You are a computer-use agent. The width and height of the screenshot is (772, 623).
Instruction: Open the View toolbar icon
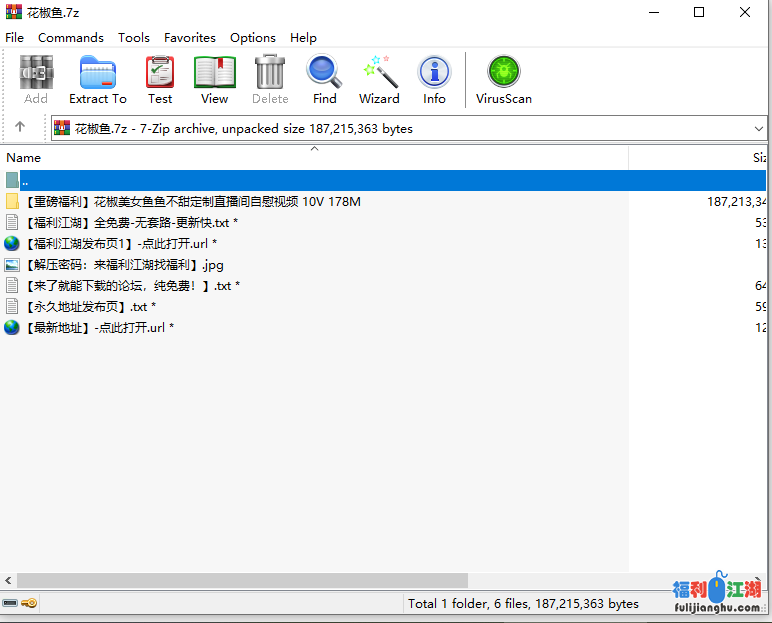[214, 79]
